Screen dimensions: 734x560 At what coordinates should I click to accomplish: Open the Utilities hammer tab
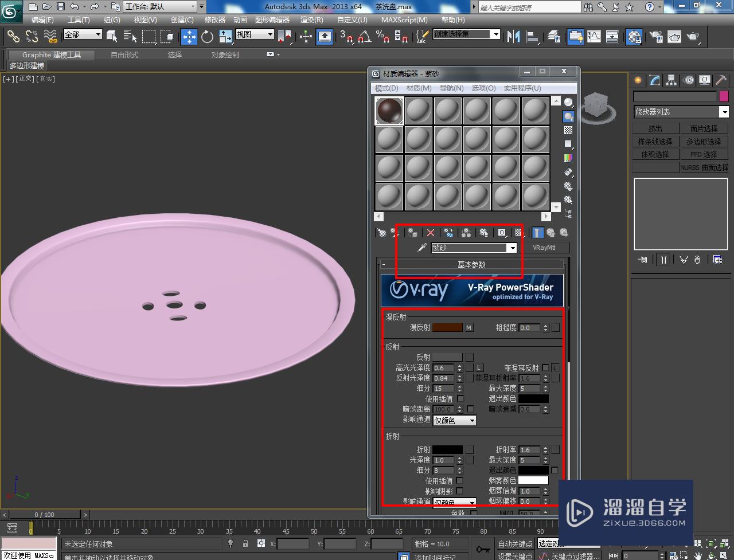[x=721, y=80]
